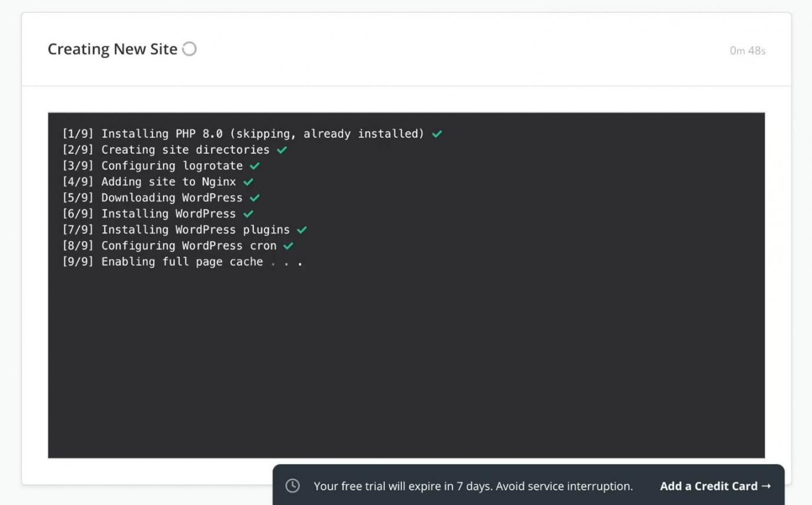
Task: Click checkmark after Configuring WordPress cron
Action: (x=288, y=246)
